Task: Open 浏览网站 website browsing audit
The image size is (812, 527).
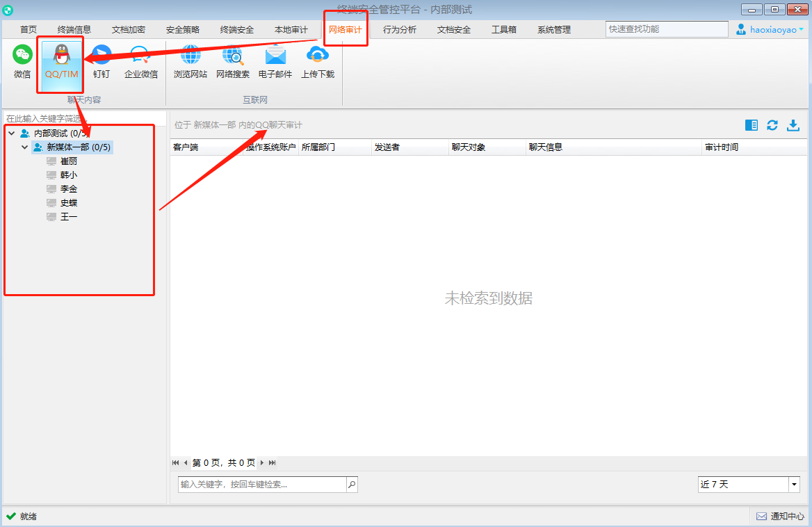Action: click(x=190, y=61)
